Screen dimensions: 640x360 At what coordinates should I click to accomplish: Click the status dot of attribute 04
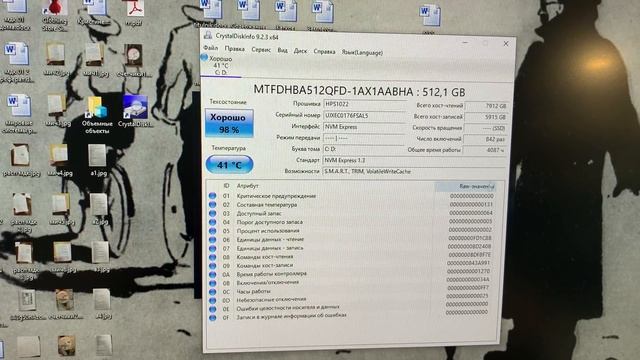tap(212, 222)
